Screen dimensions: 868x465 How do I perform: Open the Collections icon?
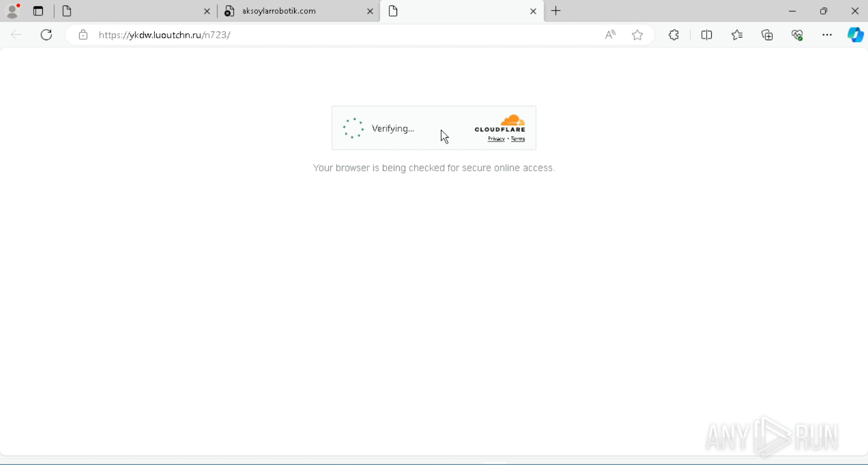(767, 35)
